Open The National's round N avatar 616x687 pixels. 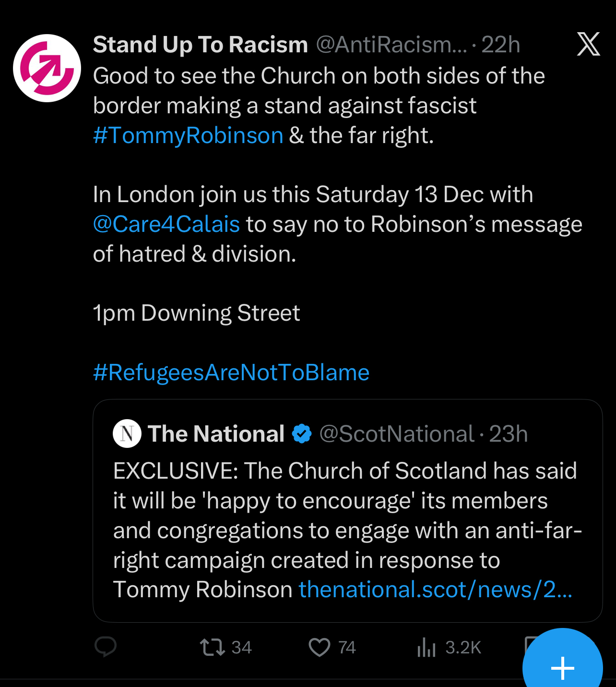coord(127,434)
